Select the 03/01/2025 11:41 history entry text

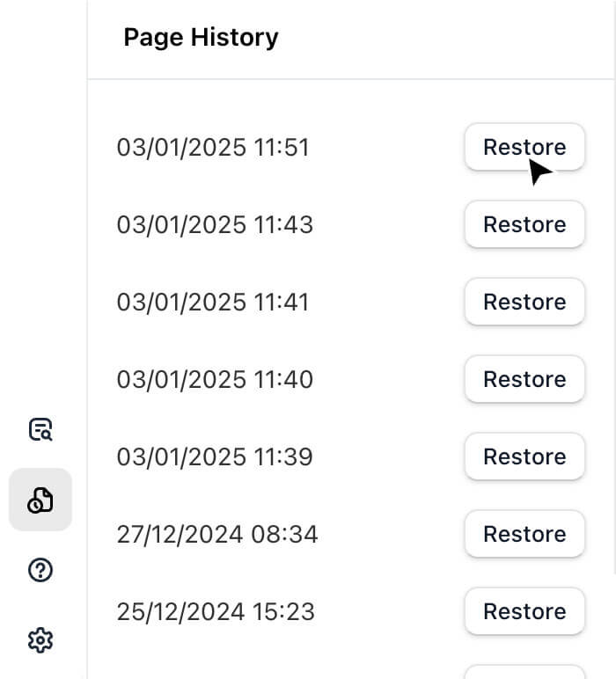pos(213,302)
